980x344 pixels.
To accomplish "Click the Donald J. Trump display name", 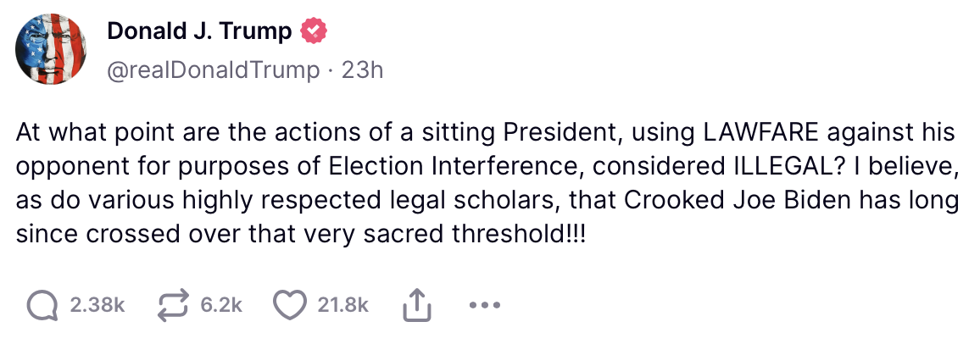I will 199,32.
